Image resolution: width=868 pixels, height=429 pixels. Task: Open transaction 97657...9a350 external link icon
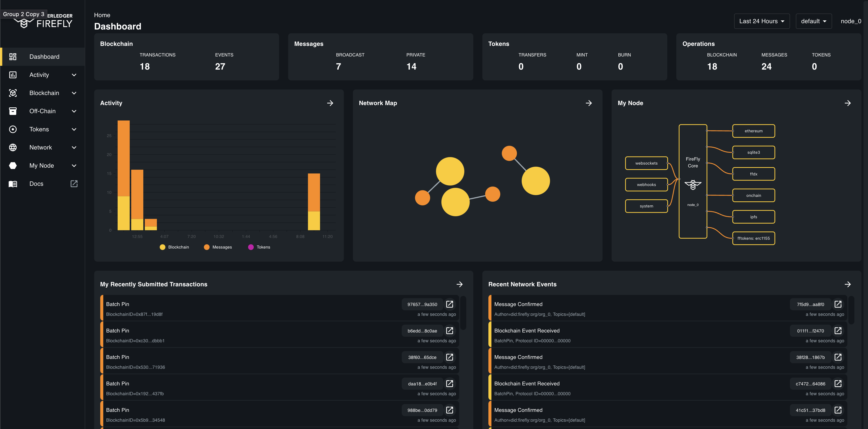pos(450,304)
